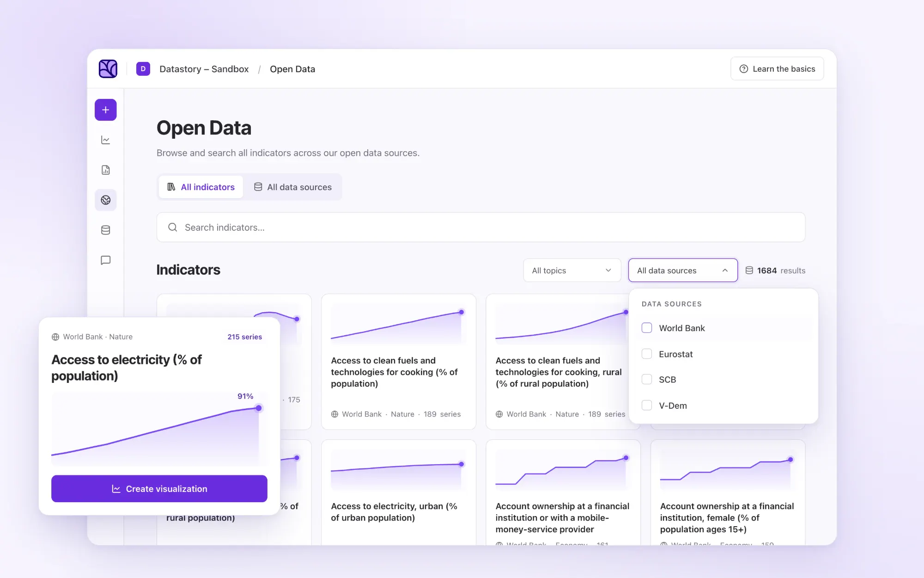Screen dimensions: 924x578
Task: Click globe icon on clean fuels cooking card
Action: (x=335, y=414)
